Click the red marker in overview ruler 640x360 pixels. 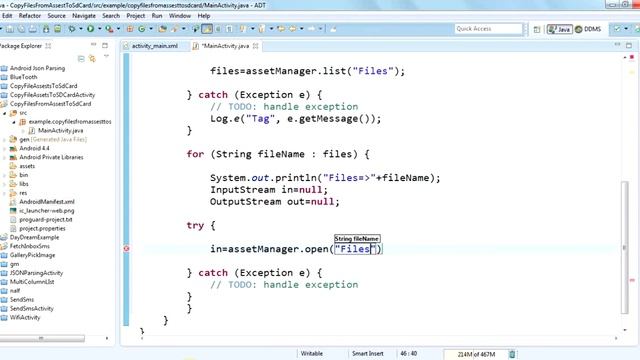(x=632, y=280)
